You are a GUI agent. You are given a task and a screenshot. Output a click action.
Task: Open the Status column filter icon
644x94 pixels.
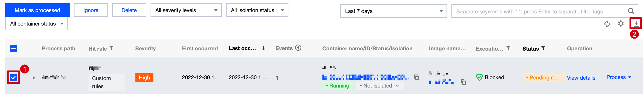click(x=543, y=48)
